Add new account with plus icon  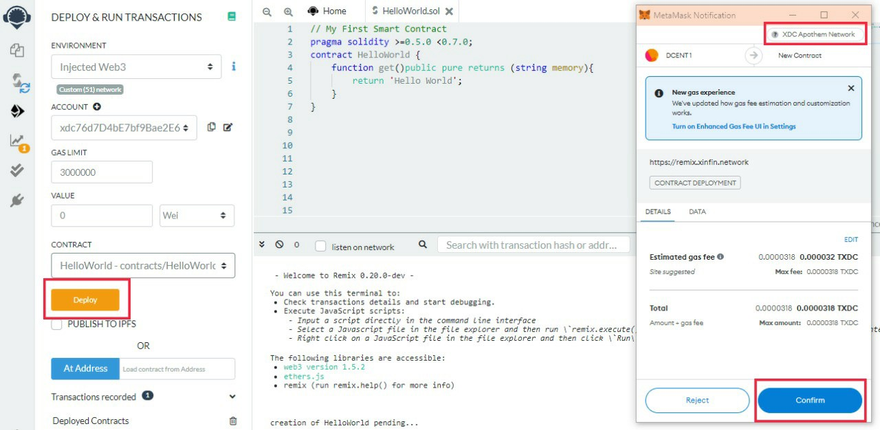97,107
